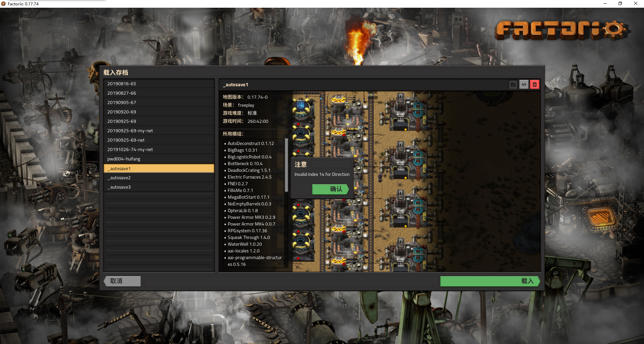Select the highlighted _autosave1 entry

pyautogui.click(x=159, y=168)
